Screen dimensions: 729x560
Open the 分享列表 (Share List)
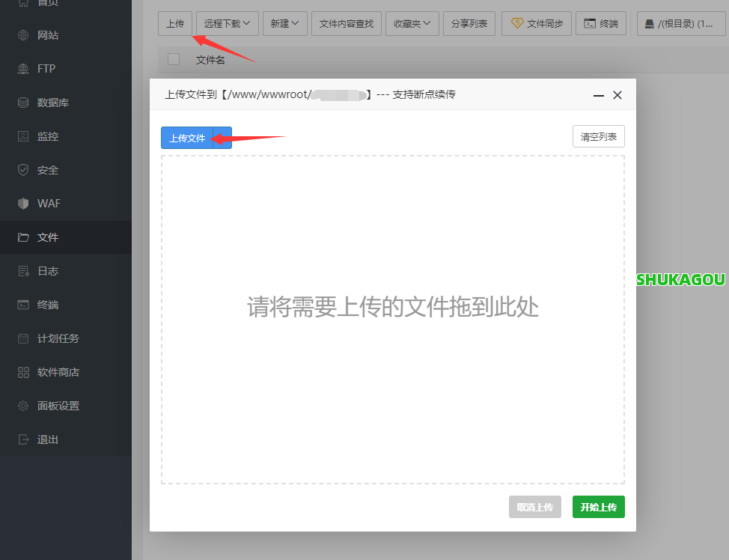(x=469, y=23)
